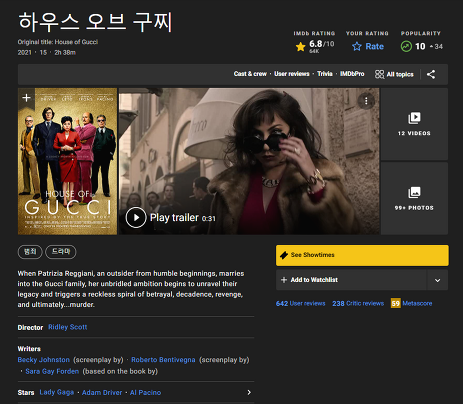Open the 642 User reviews link
The image size is (463, 404).
click(300, 304)
